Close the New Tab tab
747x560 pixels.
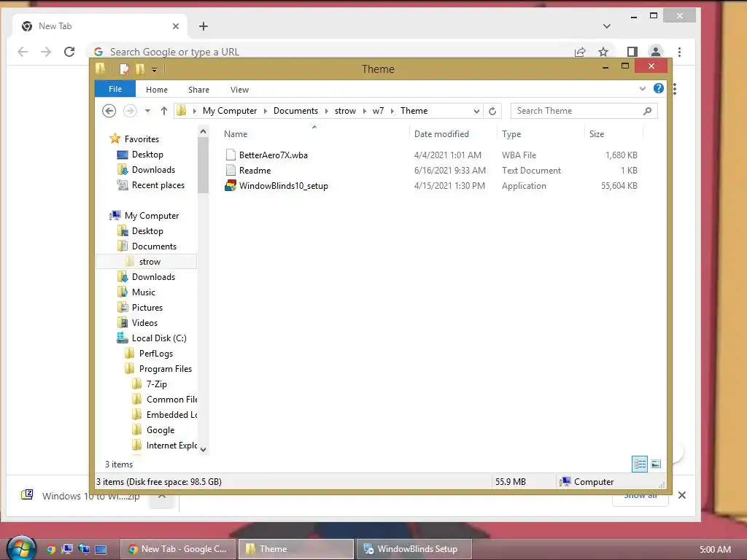(x=176, y=26)
